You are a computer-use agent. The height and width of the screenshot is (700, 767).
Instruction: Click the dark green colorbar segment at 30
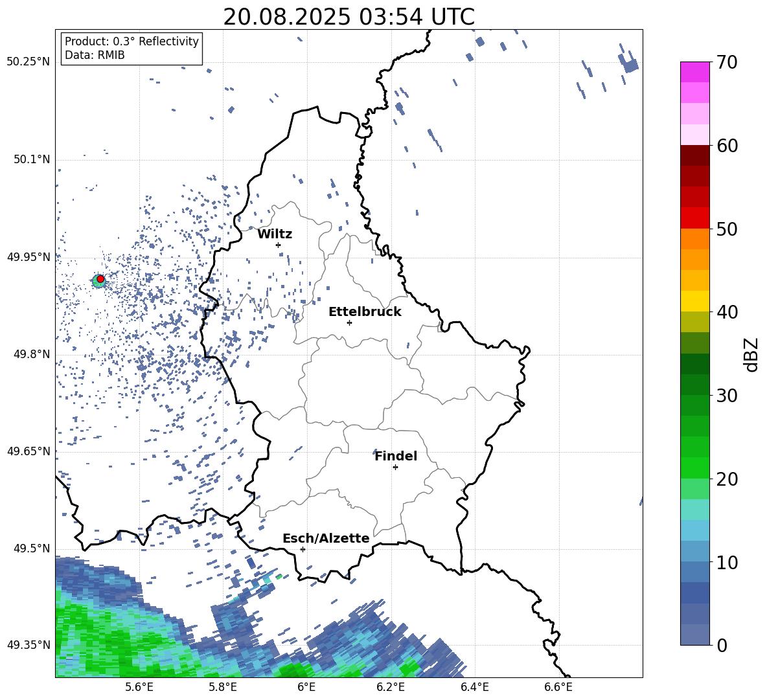pos(694,385)
